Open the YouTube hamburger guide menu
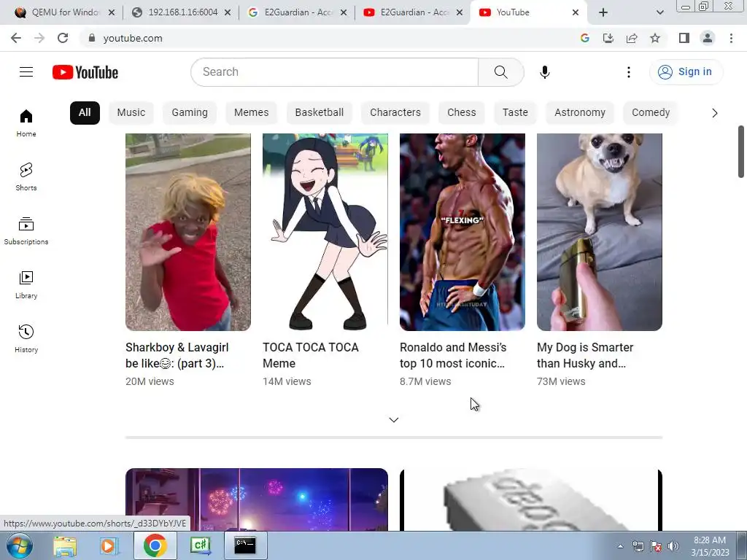Image resolution: width=747 pixels, height=560 pixels. tap(26, 72)
